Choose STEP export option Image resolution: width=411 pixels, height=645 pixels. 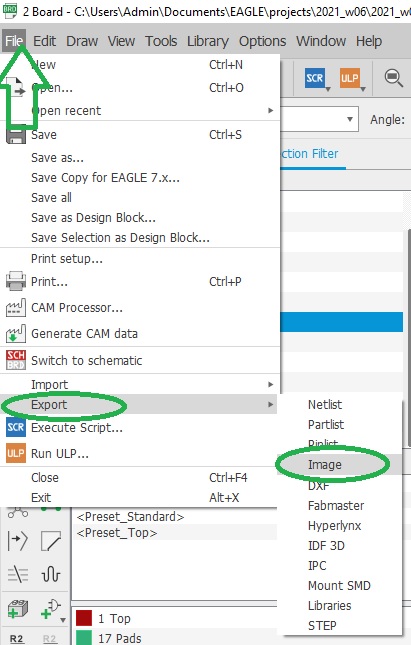point(322,626)
